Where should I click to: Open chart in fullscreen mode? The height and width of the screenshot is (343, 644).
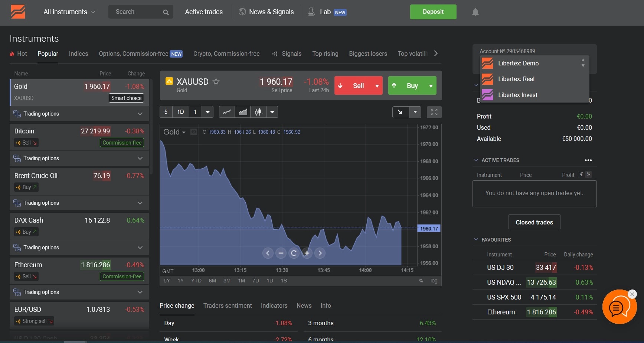pos(434,112)
